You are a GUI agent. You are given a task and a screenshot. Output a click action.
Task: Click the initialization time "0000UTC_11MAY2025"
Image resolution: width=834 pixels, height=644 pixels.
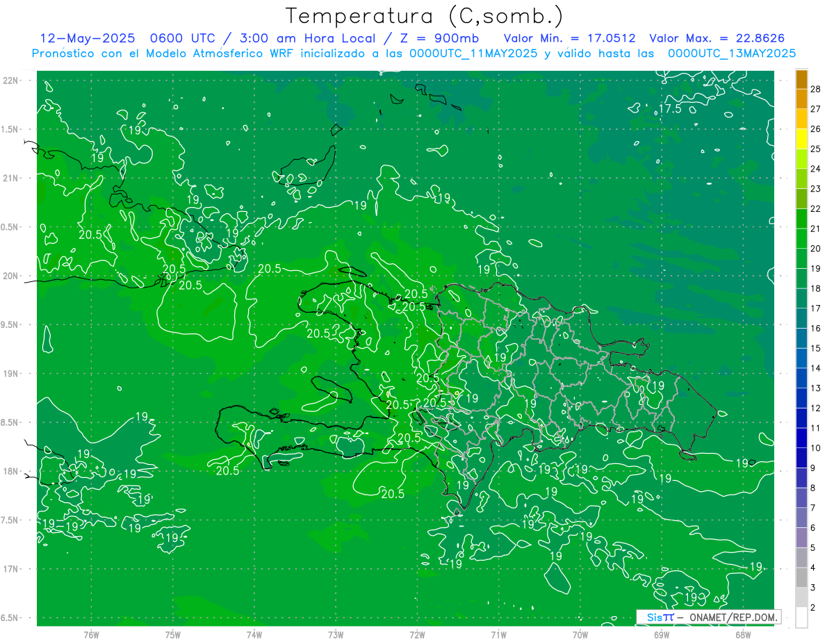point(473,53)
